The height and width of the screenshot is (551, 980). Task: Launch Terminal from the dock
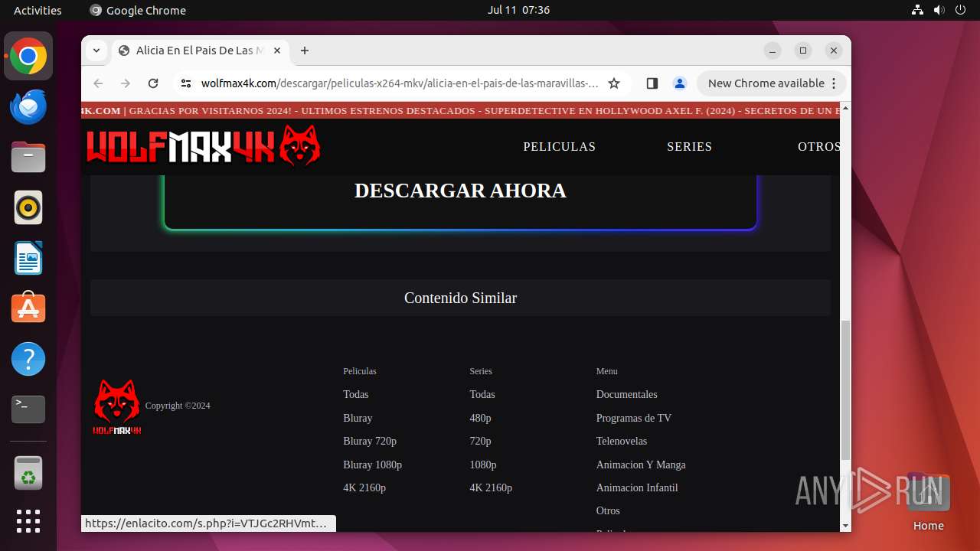[28, 409]
